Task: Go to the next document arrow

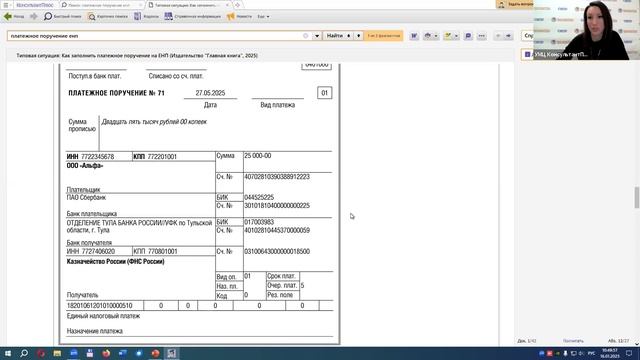Action: 508,36
